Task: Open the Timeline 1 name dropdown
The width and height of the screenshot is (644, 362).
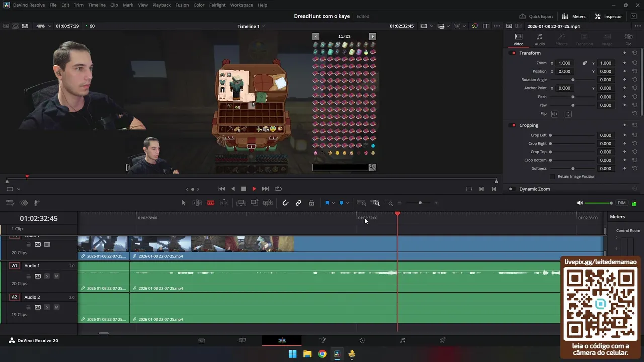Action: (x=251, y=26)
